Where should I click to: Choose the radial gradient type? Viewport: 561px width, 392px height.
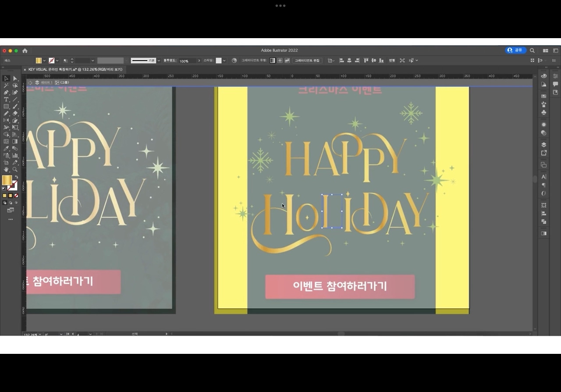280,61
